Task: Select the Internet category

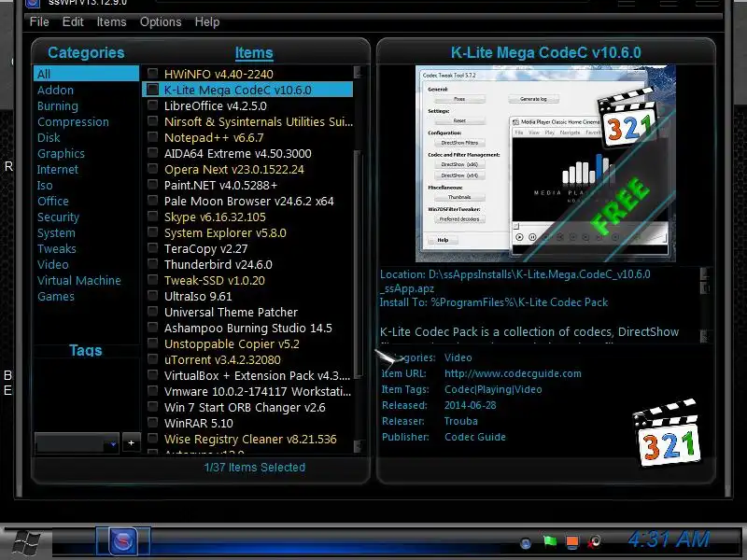Action: point(58,170)
